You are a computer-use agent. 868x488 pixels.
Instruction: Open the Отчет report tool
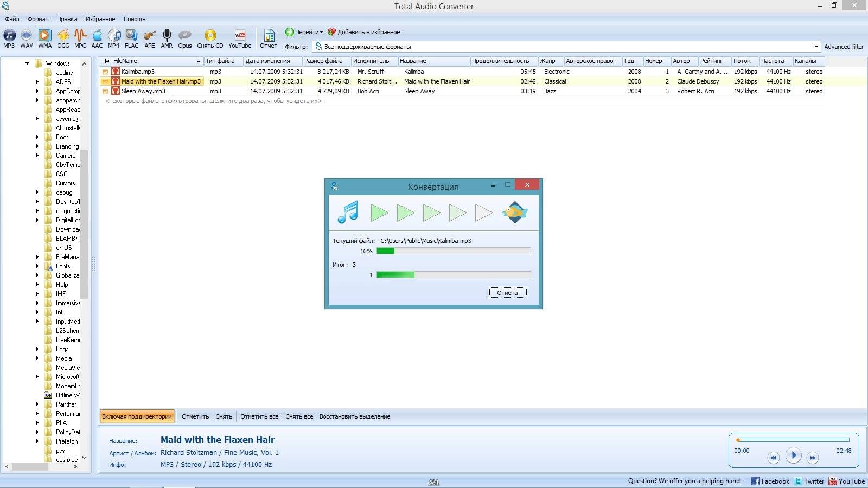click(269, 38)
